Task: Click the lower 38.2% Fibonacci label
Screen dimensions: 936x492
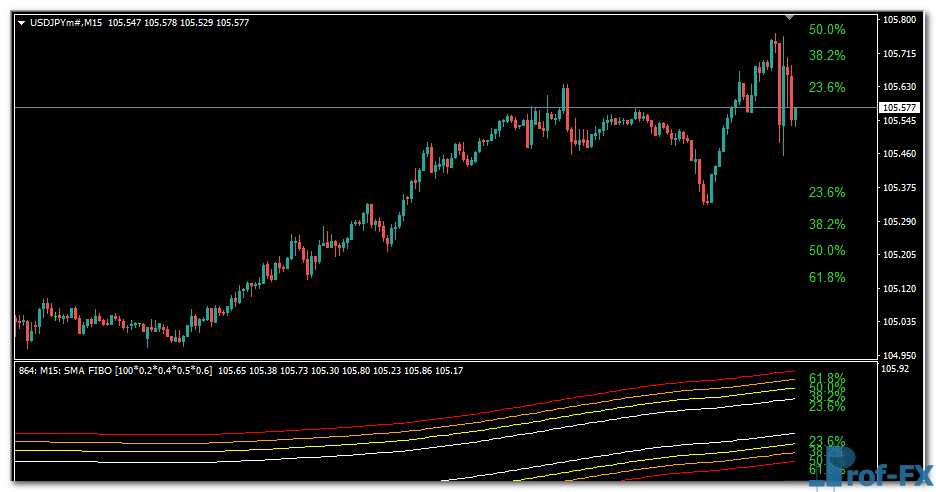Action: (827, 224)
